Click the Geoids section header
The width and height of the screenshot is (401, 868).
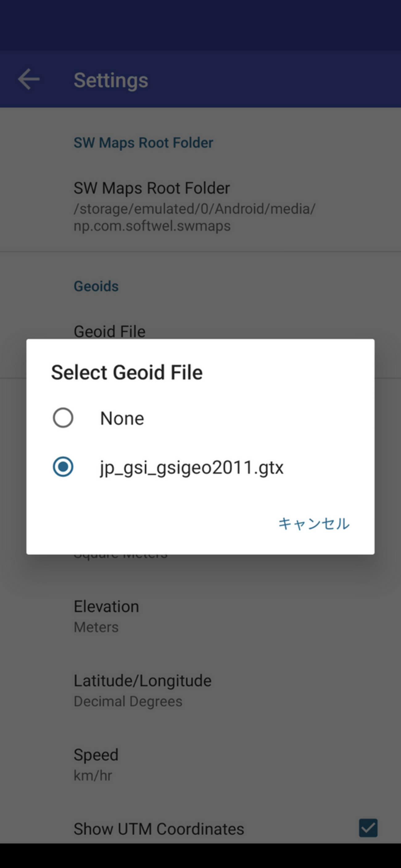click(96, 286)
